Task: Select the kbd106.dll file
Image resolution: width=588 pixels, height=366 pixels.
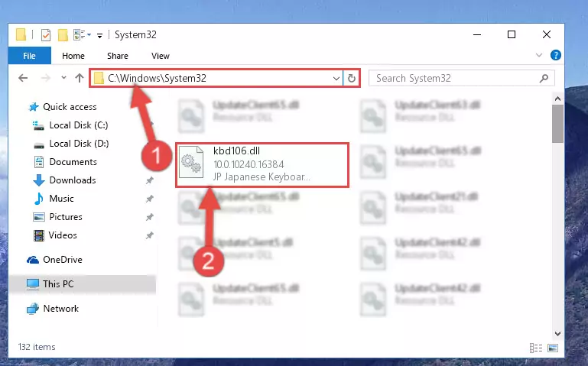Action: (262, 165)
